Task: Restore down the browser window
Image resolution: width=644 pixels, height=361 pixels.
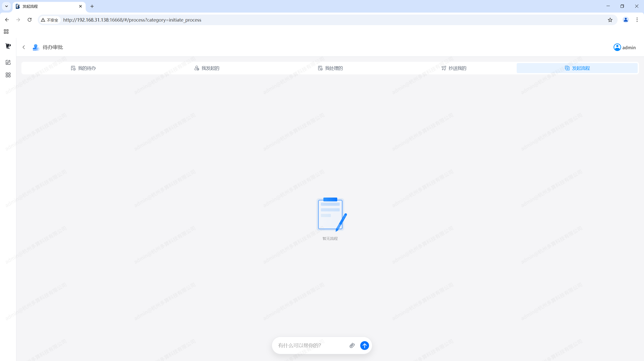Action: tap(622, 6)
